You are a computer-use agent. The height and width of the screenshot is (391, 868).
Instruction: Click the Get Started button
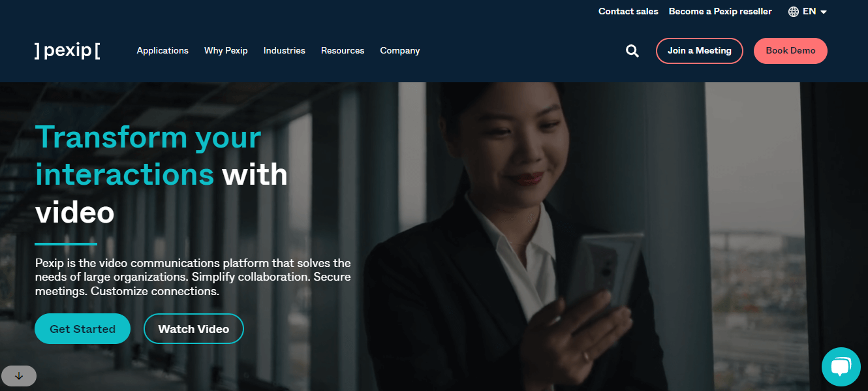82,329
